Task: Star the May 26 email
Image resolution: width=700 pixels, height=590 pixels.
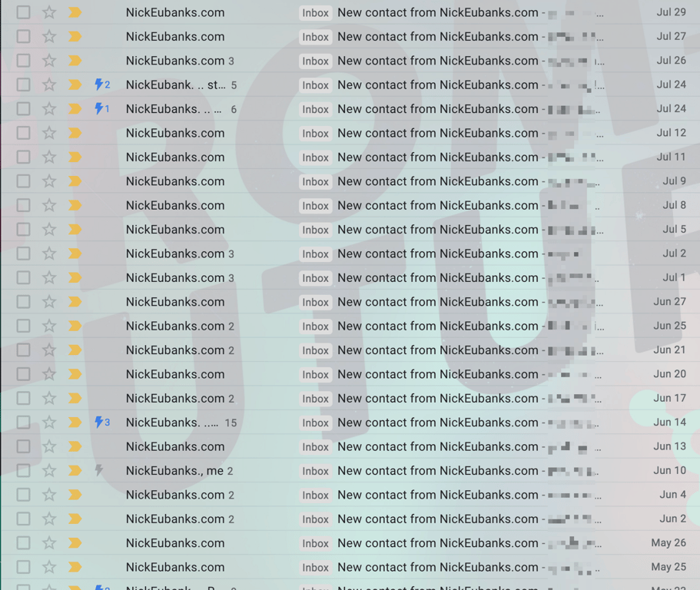Action: click(49, 542)
